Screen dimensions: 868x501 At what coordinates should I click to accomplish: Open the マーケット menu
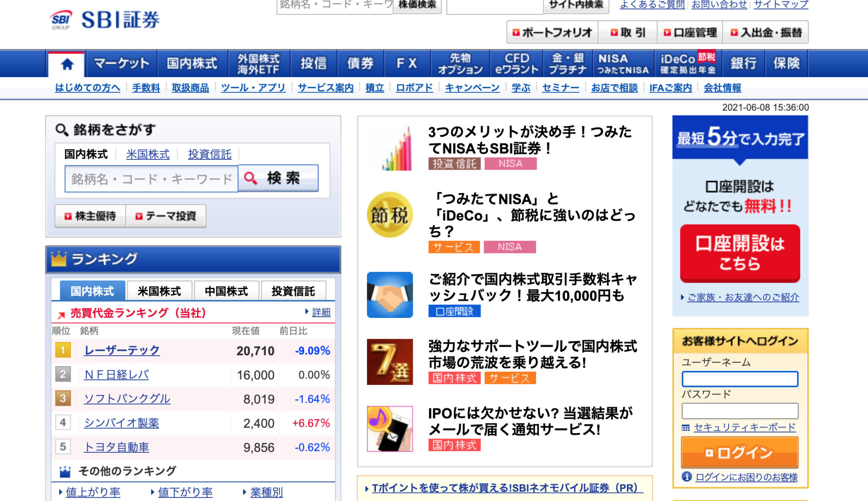(122, 64)
